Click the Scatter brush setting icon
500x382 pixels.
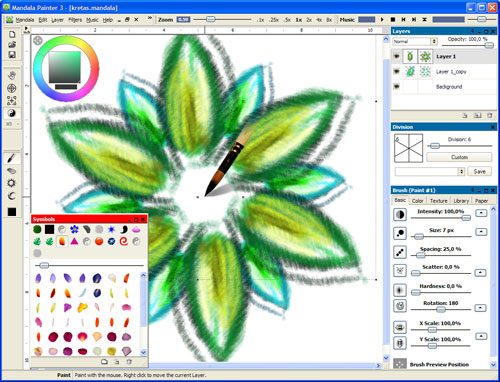400,270
